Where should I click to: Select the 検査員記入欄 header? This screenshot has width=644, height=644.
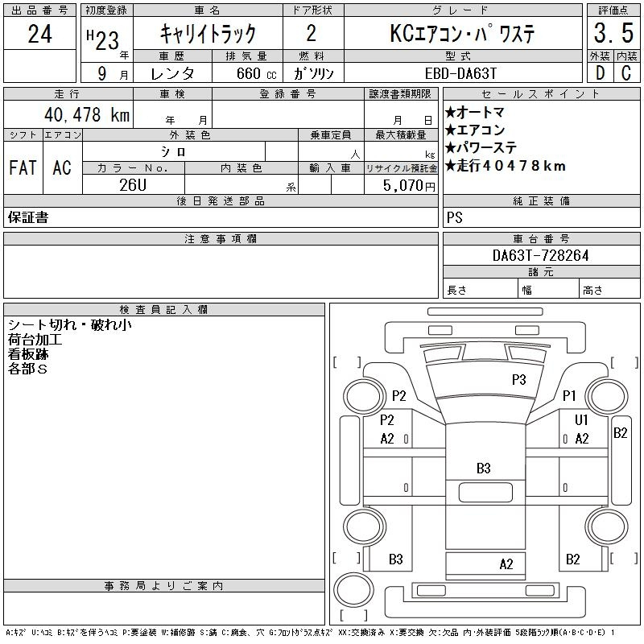163,310
